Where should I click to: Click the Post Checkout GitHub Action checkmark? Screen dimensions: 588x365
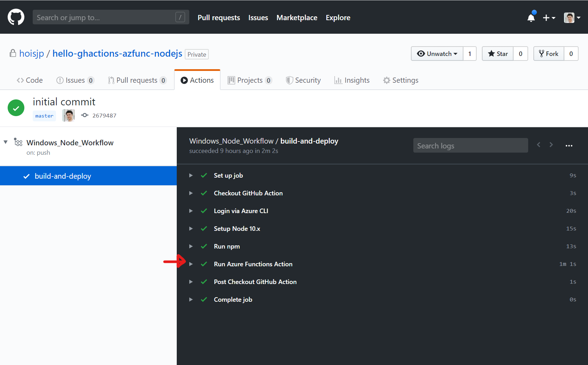(x=204, y=282)
